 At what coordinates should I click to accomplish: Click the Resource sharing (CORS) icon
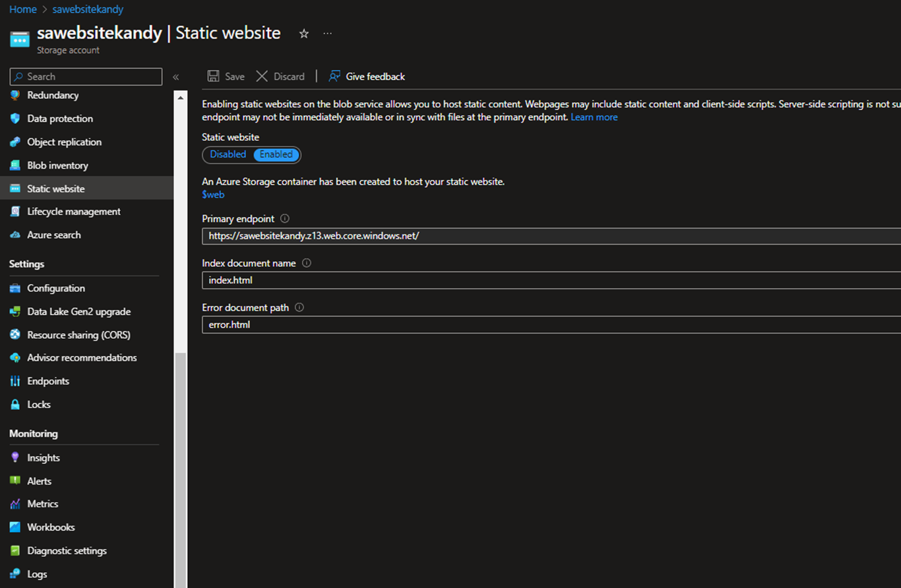pyautogui.click(x=15, y=335)
